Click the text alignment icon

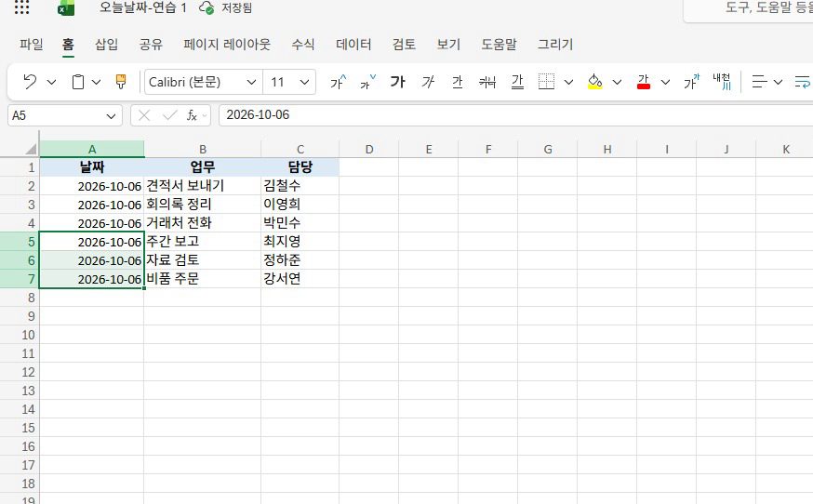point(759,82)
